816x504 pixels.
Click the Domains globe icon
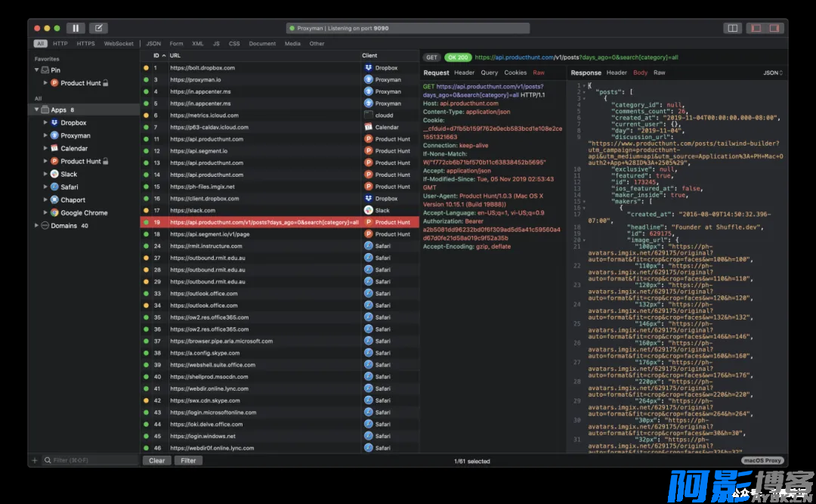[x=45, y=225]
